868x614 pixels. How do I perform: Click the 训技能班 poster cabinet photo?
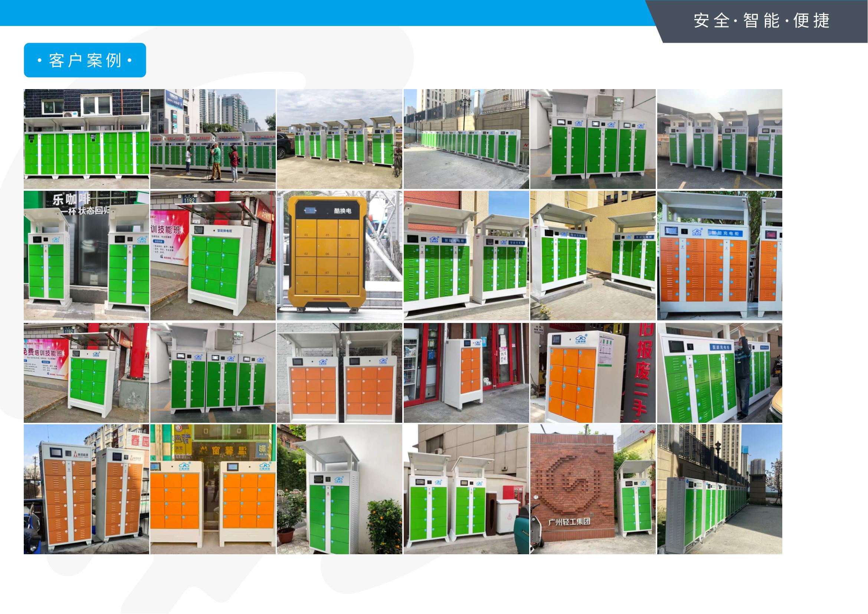[213, 255]
